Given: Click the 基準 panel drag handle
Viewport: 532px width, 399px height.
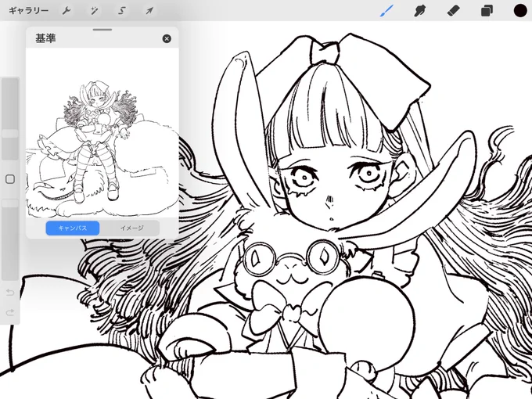Looking at the screenshot, I should pyautogui.click(x=102, y=30).
